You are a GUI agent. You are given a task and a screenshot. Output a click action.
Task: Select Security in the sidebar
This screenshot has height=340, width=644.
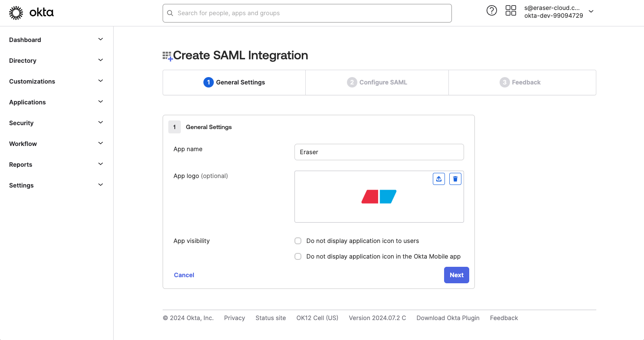(x=21, y=123)
